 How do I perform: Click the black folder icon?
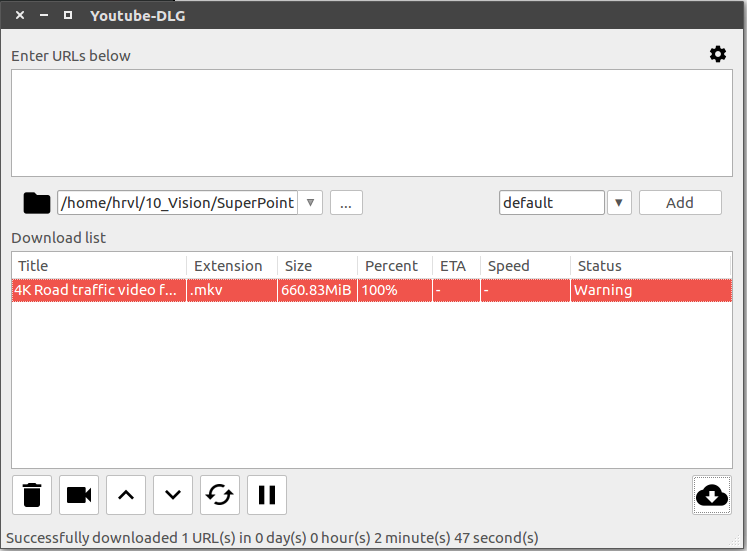pyautogui.click(x=37, y=203)
